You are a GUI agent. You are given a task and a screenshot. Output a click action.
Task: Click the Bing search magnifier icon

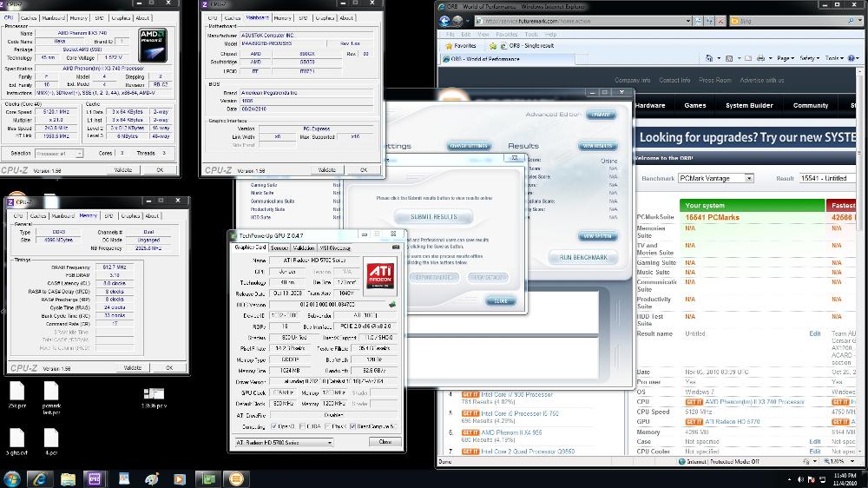click(851, 21)
